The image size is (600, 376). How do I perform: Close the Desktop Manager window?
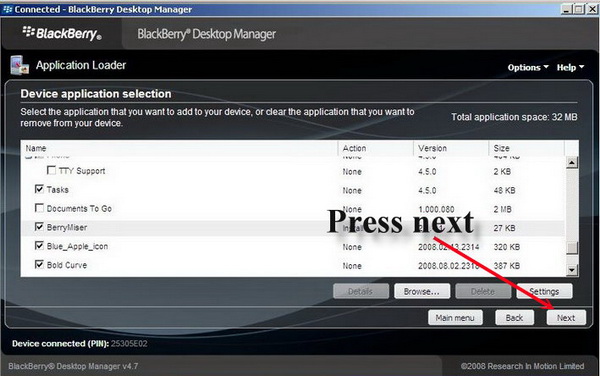(x=593, y=9)
